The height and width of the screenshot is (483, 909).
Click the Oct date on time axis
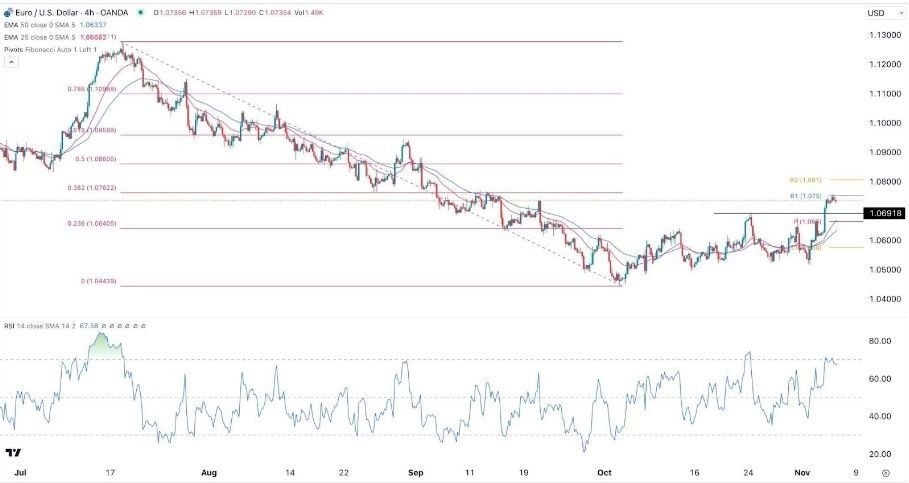(x=604, y=473)
